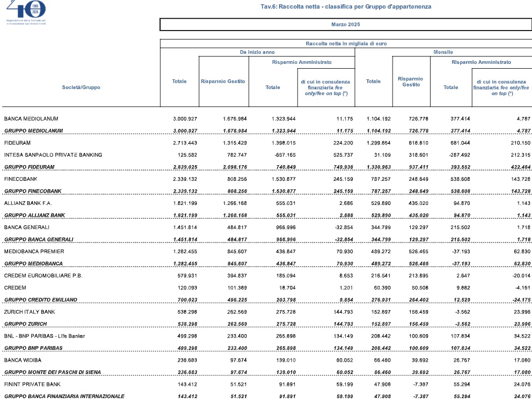Select 'Raccolta netta in migliaia di euro' header

(x=346, y=43)
